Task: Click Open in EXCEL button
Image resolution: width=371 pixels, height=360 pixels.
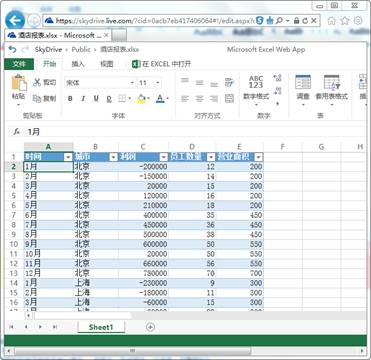Action: point(161,64)
